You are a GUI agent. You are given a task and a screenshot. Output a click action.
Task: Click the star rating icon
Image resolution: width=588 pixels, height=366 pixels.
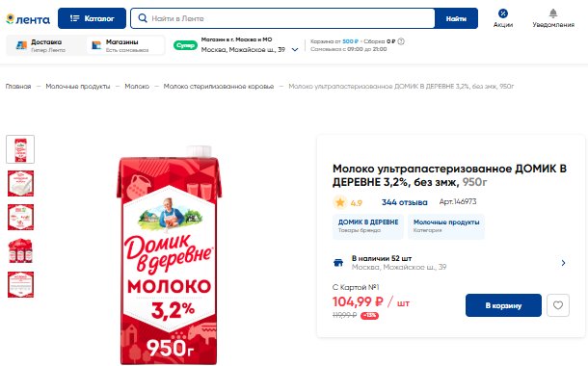pos(340,202)
